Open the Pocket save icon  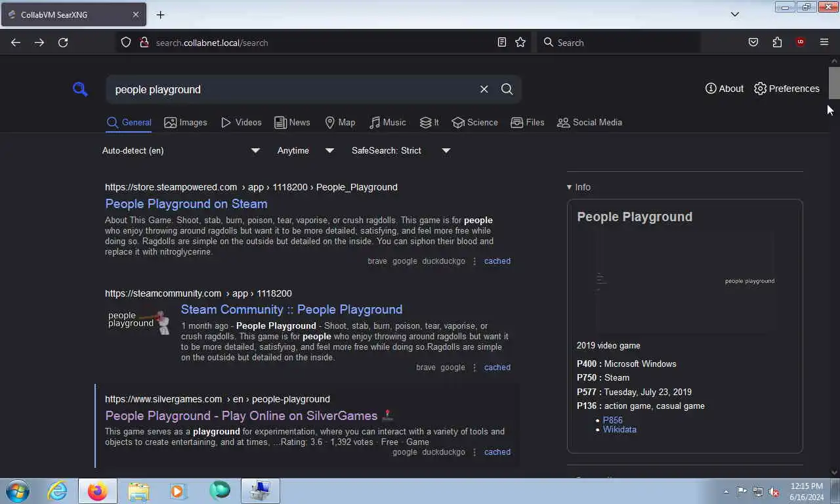click(x=753, y=43)
